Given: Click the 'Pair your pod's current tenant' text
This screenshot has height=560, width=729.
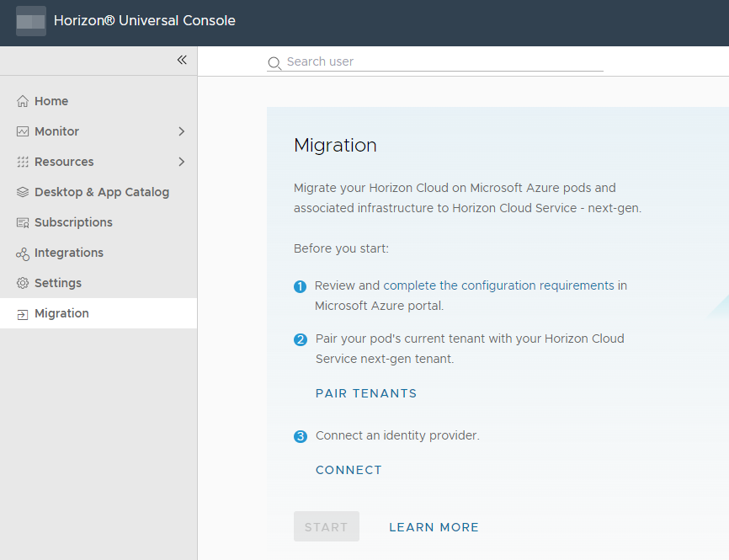Looking at the screenshot, I should pyautogui.click(x=470, y=349).
